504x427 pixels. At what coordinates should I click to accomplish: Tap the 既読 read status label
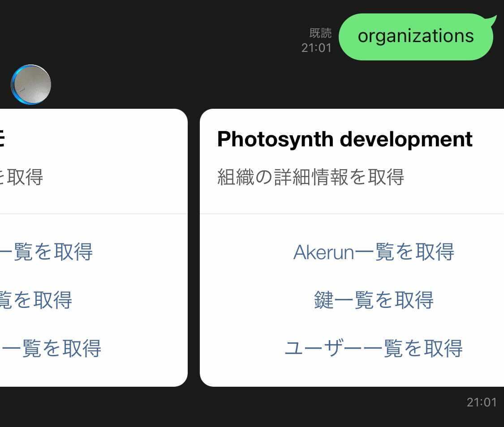tap(320, 33)
